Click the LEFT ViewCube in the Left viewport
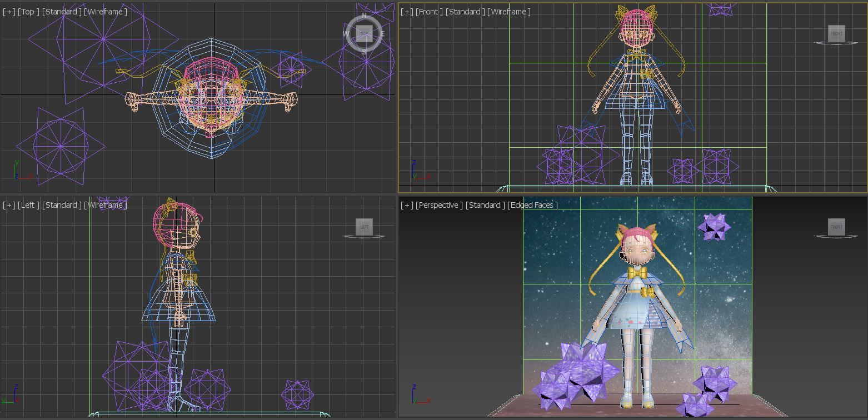The width and height of the screenshot is (868, 420). tap(364, 227)
